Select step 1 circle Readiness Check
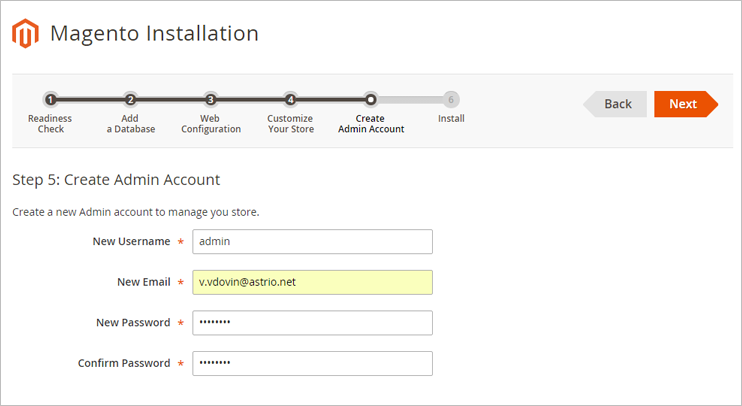Image resolution: width=742 pixels, height=406 pixels. (x=50, y=99)
